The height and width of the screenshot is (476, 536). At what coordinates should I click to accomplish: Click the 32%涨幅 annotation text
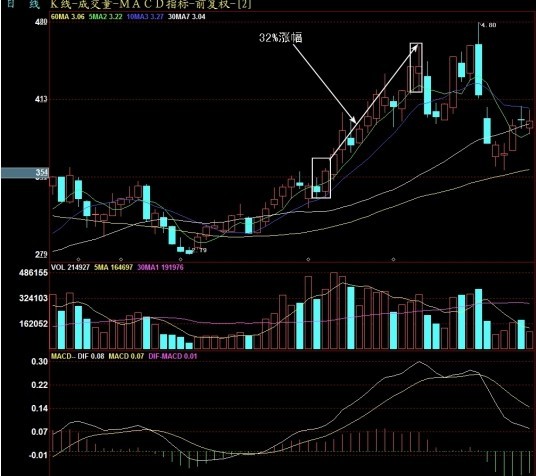click(x=281, y=38)
